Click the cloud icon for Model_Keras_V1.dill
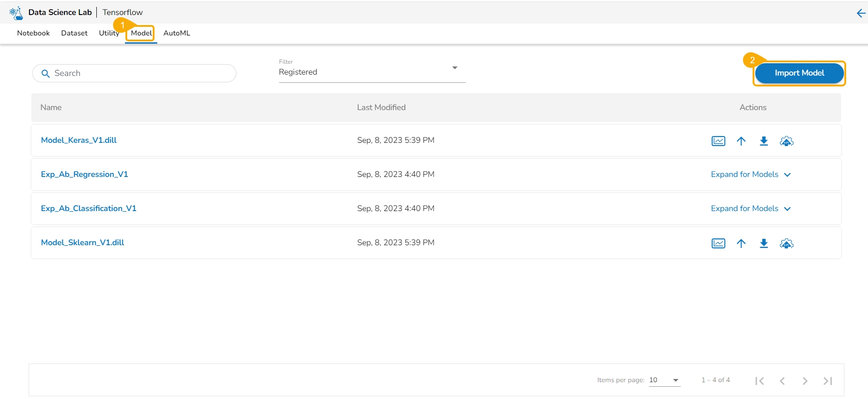The height and width of the screenshot is (399, 868). click(x=787, y=141)
